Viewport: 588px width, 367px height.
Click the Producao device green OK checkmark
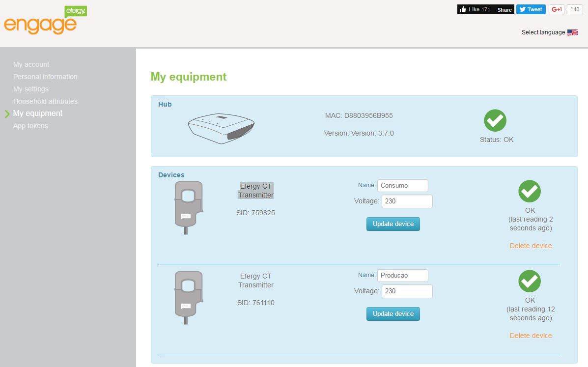(x=530, y=281)
